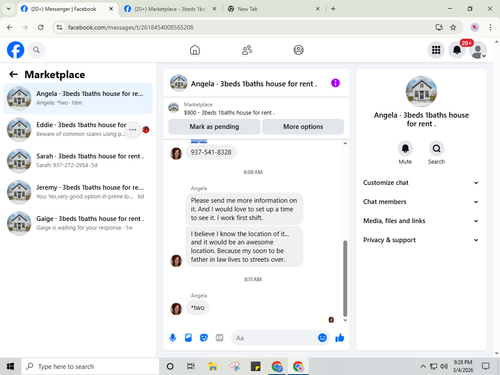Record a voice clip with microphone
Screen dimensions: 500x375
[x=173, y=338]
